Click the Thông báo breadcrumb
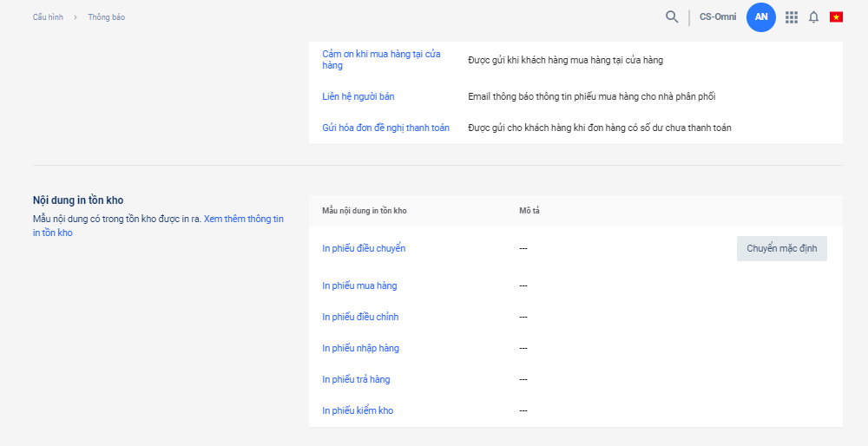 [106, 17]
